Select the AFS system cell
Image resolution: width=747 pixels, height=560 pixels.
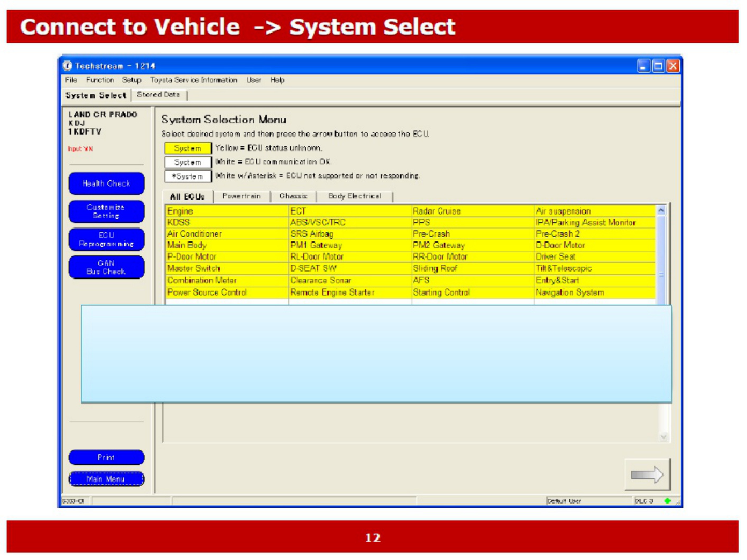473,281
